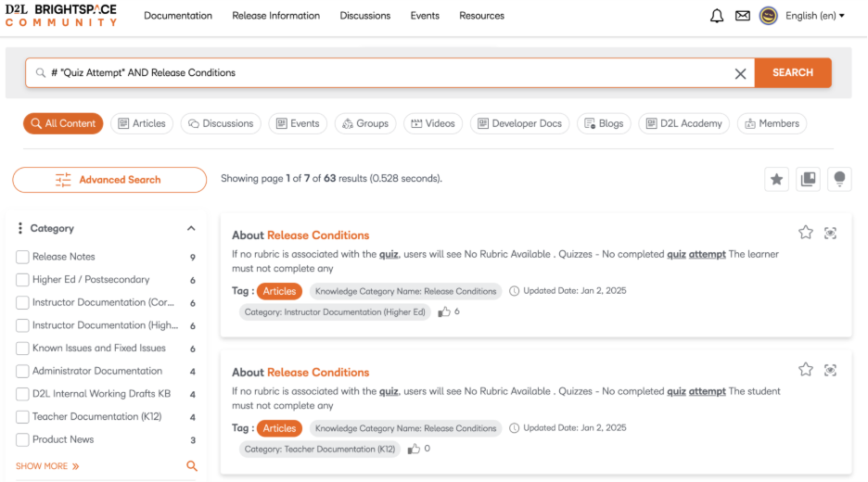Image resolution: width=868 pixels, height=482 pixels.
Task: Open the messages envelope icon
Action: (x=742, y=16)
